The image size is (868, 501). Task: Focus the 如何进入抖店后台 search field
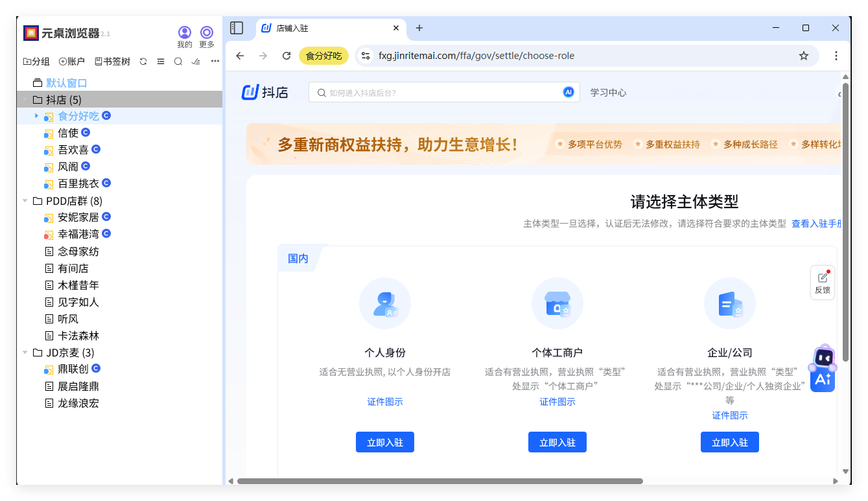pos(444,93)
